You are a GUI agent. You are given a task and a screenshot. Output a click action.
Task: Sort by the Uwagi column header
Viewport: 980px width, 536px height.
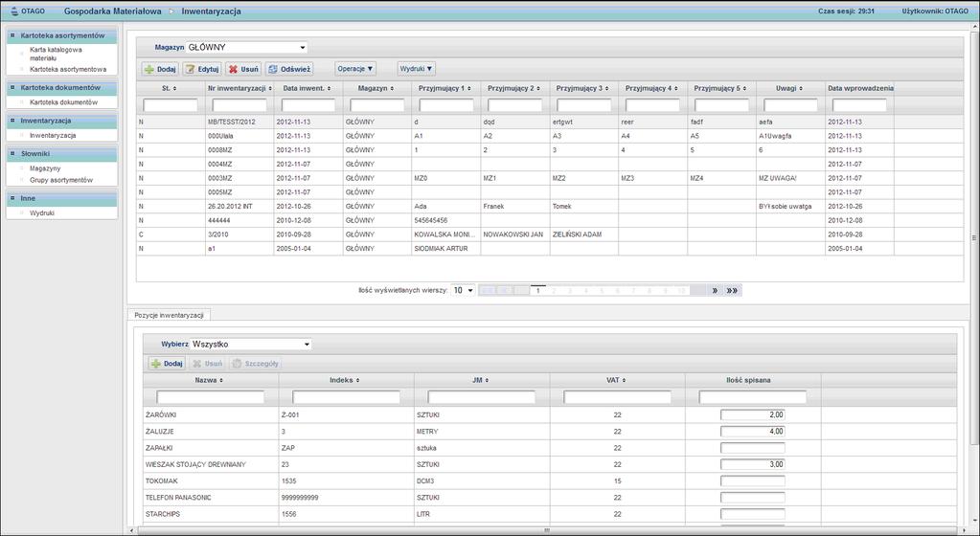tap(789, 88)
